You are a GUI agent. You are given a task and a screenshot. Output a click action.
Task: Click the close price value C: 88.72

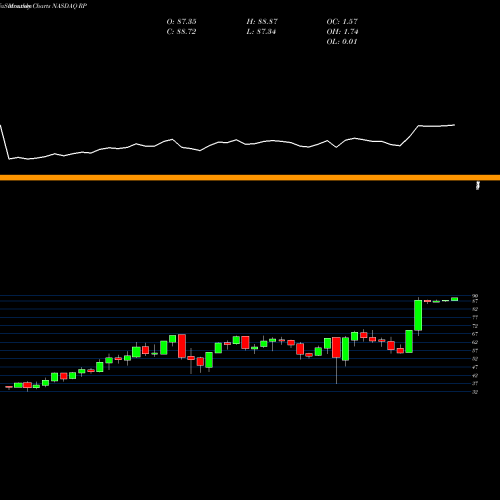pyautogui.click(x=181, y=32)
